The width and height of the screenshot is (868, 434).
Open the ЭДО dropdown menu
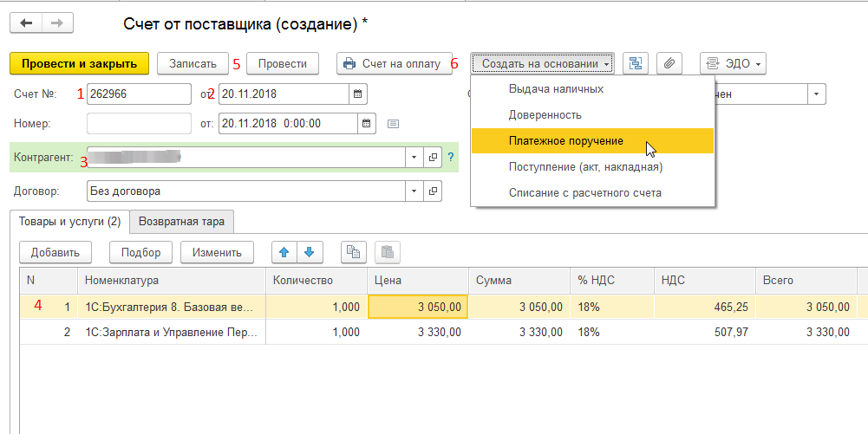tap(733, 63)
